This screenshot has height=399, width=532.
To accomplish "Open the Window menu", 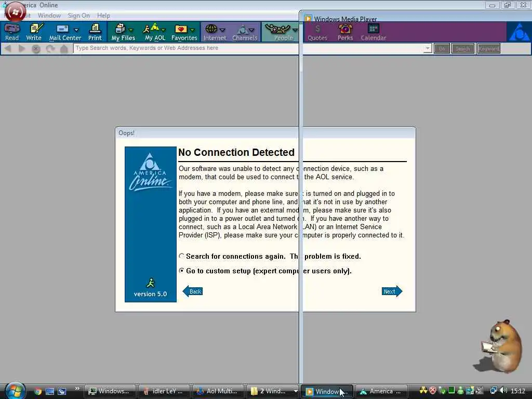I will click(x=49, y=16).
